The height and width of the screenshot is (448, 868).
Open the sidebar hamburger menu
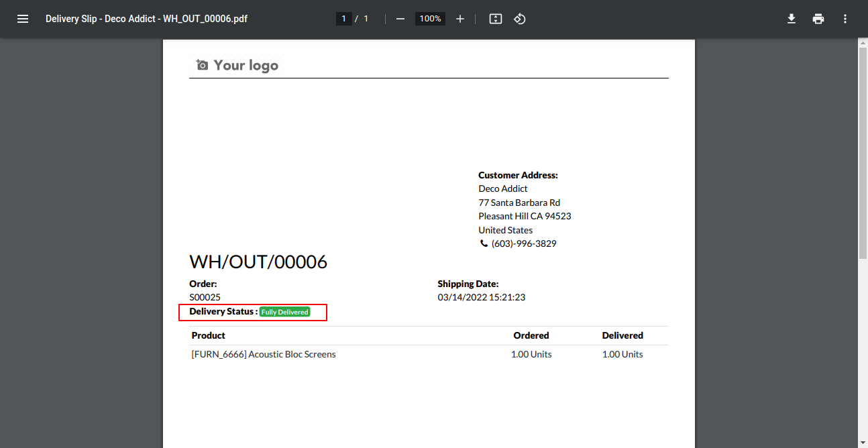coord(23,19)
